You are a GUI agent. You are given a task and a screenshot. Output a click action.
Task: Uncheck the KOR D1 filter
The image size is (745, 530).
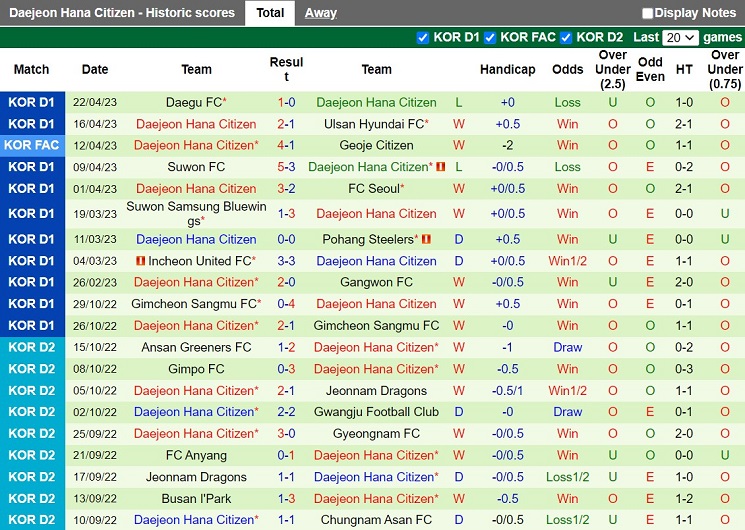(422, 38)
